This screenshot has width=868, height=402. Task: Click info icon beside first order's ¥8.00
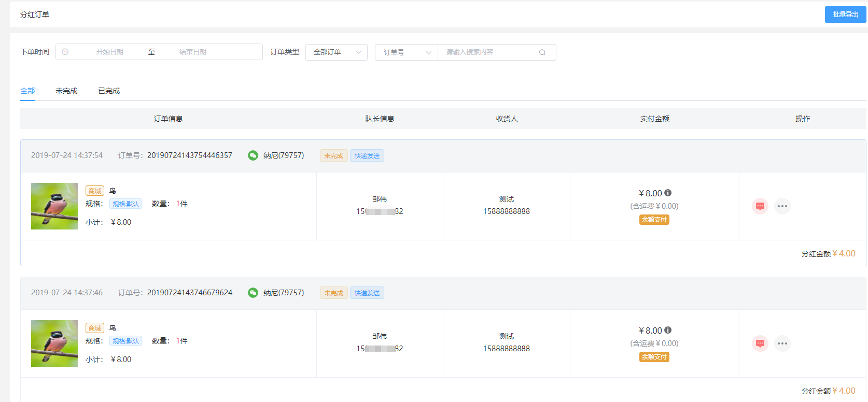tap(668, 193)
